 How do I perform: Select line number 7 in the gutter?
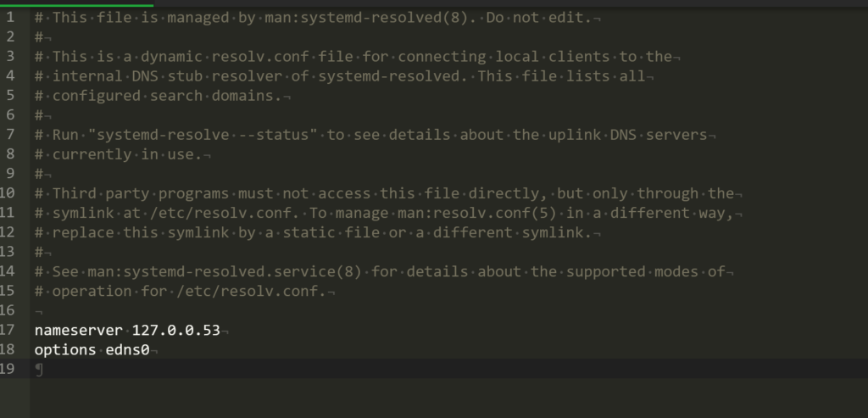pyautogui.click(x=10, y=135)
